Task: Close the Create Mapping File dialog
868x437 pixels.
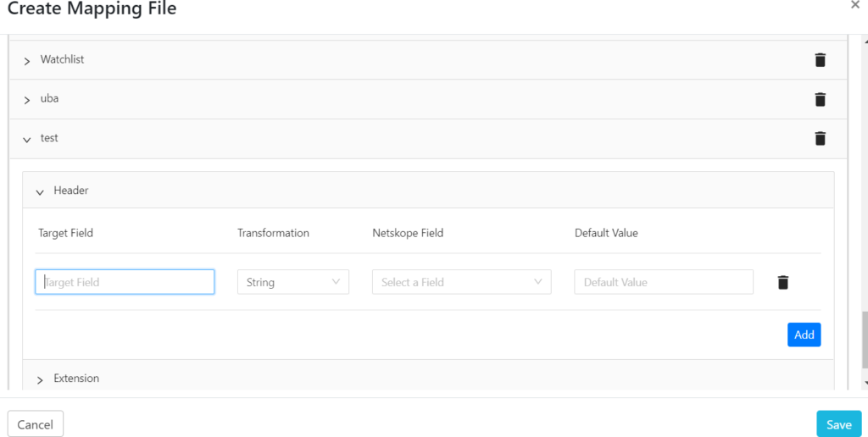Action: click(855, 5)
